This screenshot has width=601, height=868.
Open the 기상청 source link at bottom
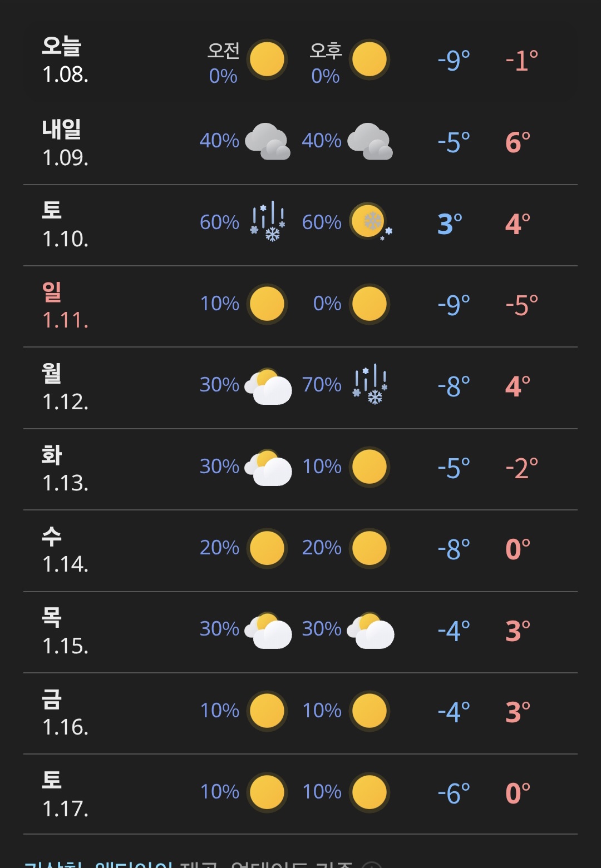(x=53, y=865)
